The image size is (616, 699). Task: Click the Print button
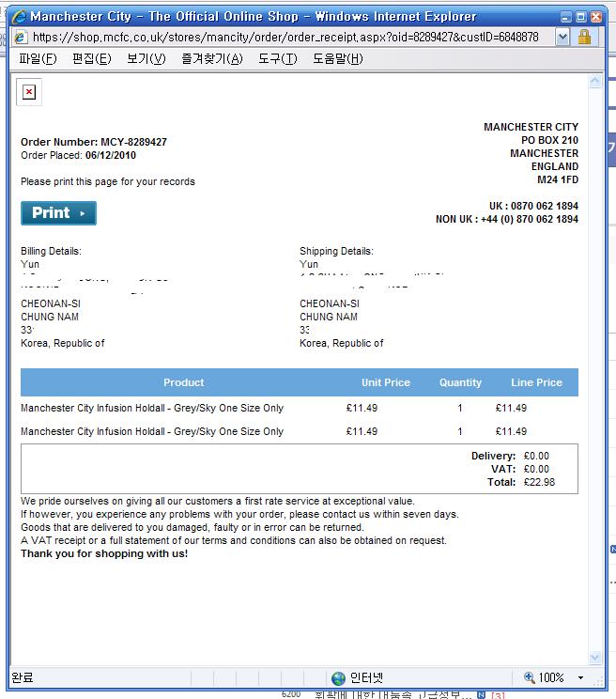tap(58, 213)
